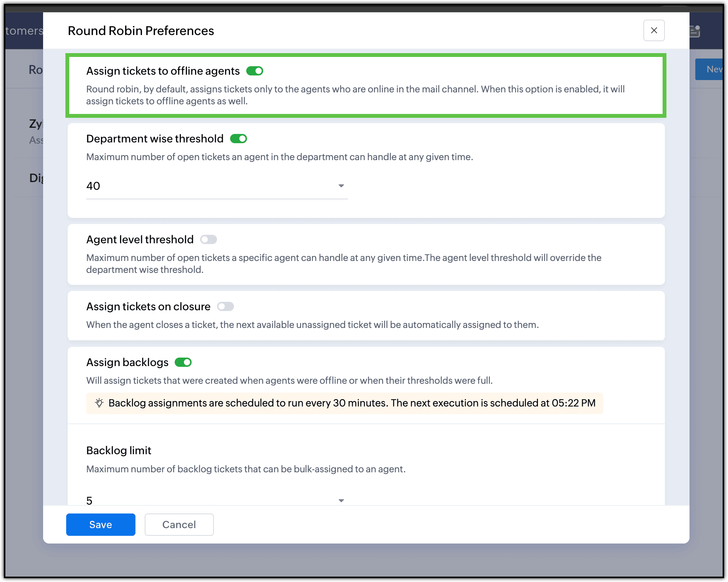Click the backlog schedule notice banner
This screenshot has height=582, width=728.
tap(345, 403)
